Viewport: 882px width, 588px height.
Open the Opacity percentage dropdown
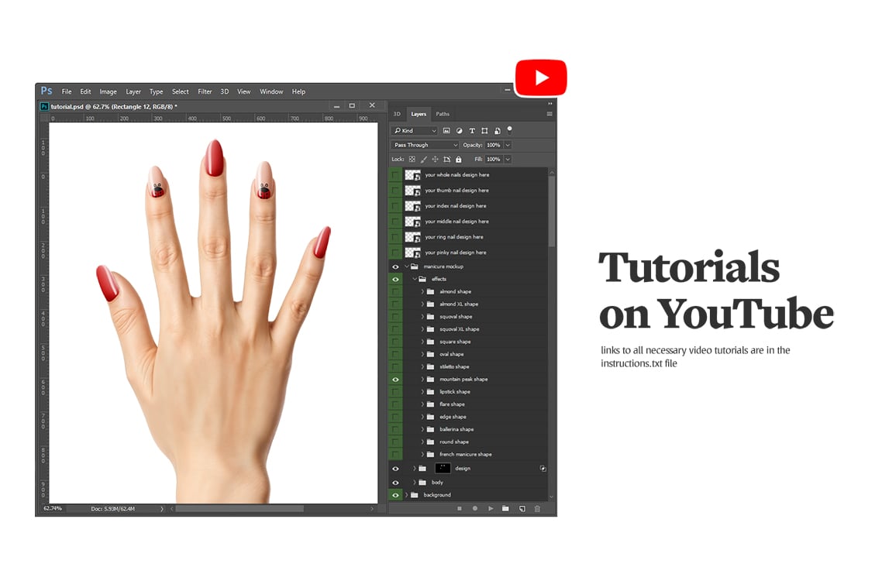click(x=507, y=144)
